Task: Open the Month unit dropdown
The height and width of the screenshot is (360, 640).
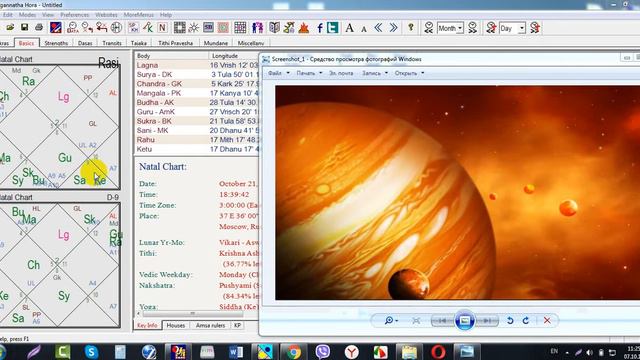Action: 460,28
